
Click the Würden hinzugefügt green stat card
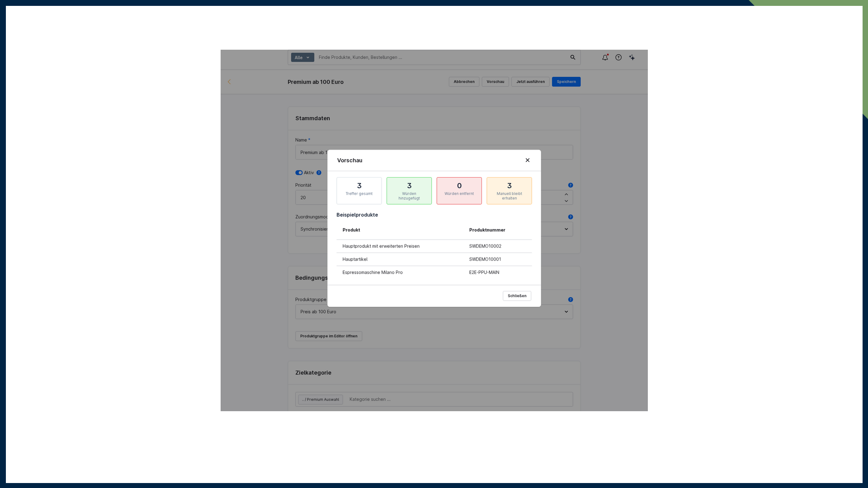[x=409, y=191]
